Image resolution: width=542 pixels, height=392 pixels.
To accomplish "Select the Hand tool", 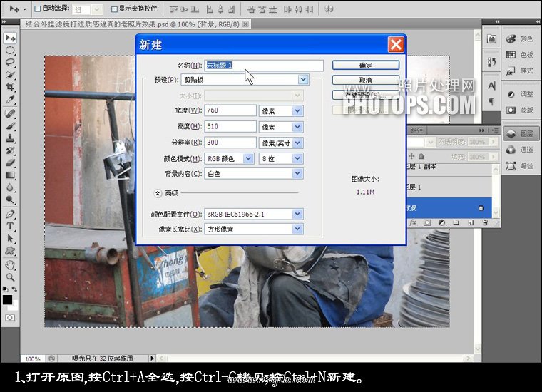I will coord(10,264).
